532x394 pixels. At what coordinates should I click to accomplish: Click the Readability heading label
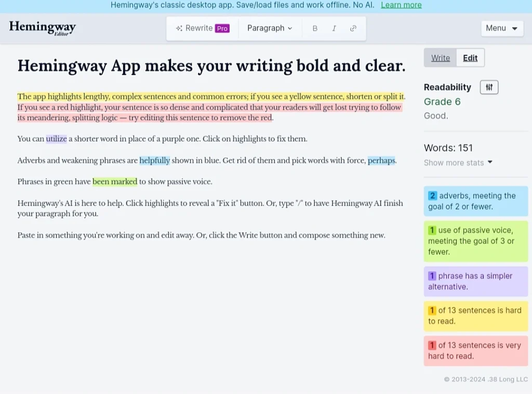(447, 87)
